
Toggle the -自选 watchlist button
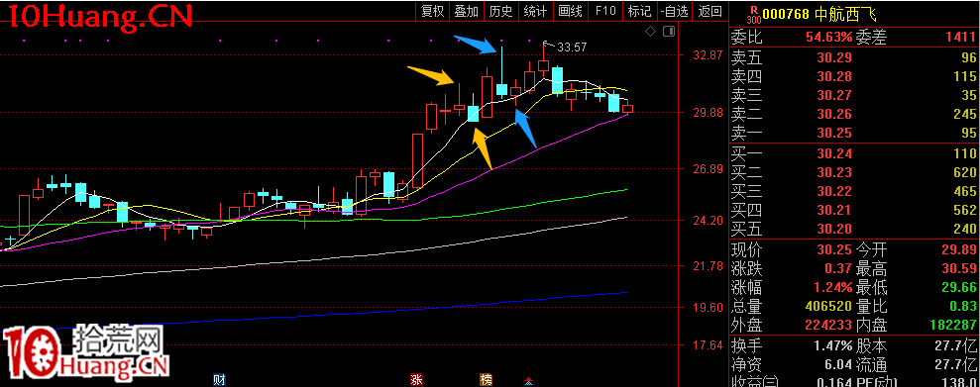pos(675,11)
